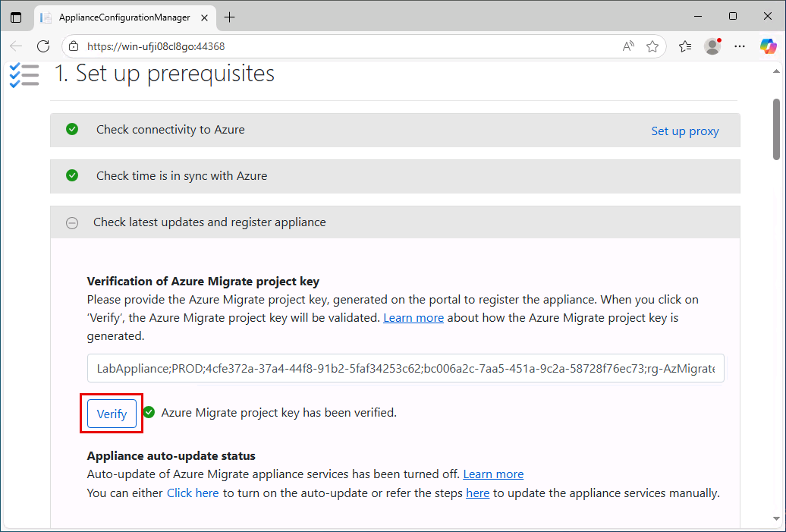Click the checklist steps icon
Image resolution: width=786 pixels, height=532 pixels.
(24, 75)
